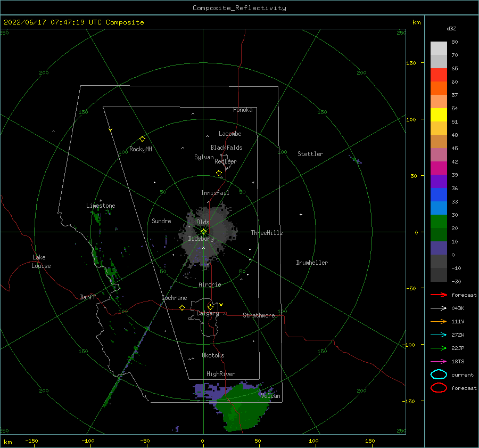Click the Ponoka city label

(243, 110)
